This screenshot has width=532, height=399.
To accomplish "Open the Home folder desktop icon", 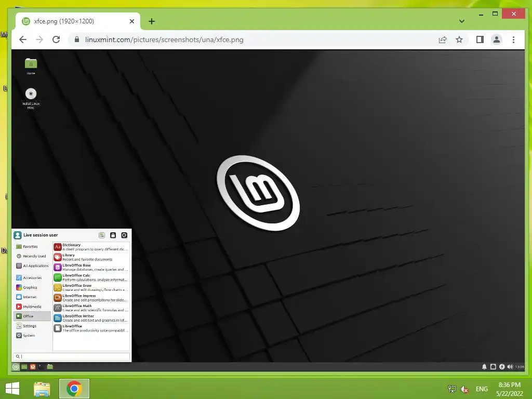I will coord(31,66).
